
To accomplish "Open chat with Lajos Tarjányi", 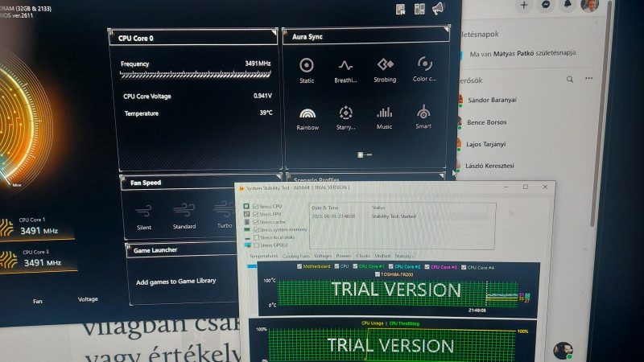I will [486, 144].
